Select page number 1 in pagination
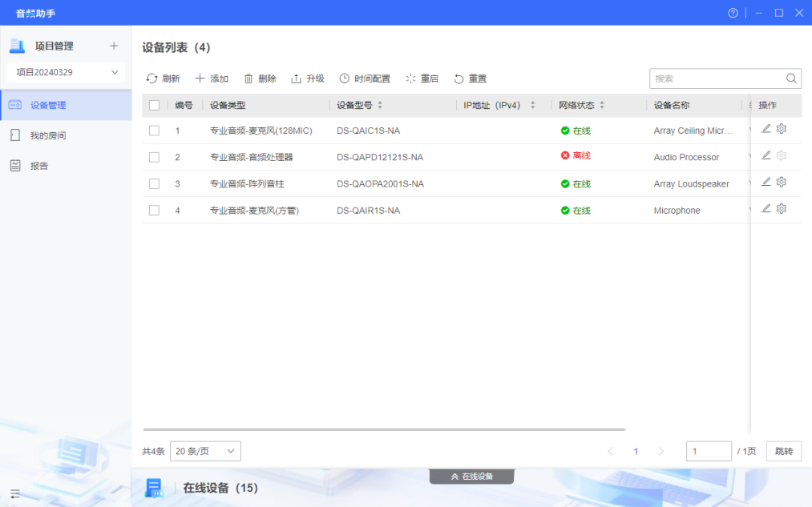The image size is (812, 507). (636, 451)
